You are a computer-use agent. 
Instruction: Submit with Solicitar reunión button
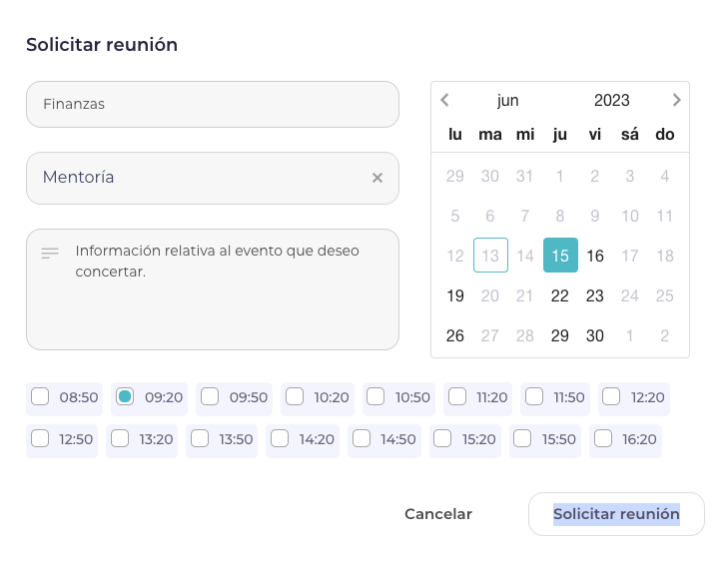coord(616,514)
